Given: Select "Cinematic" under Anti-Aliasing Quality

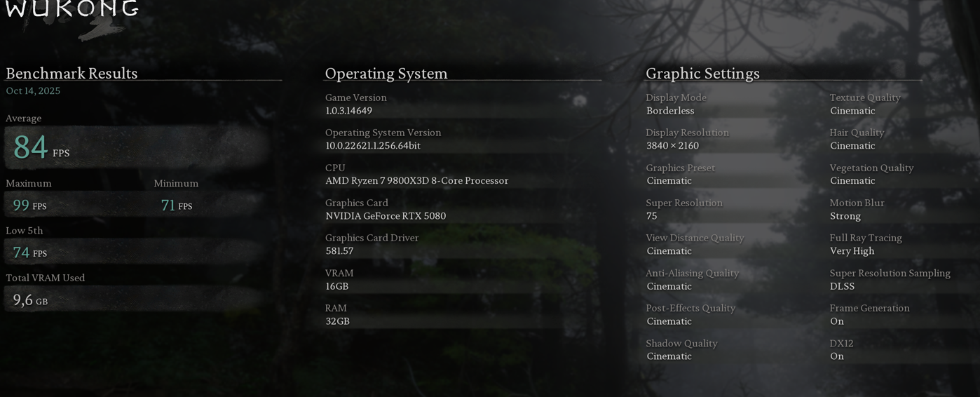Looking at the screenshot, I should 669,286.
